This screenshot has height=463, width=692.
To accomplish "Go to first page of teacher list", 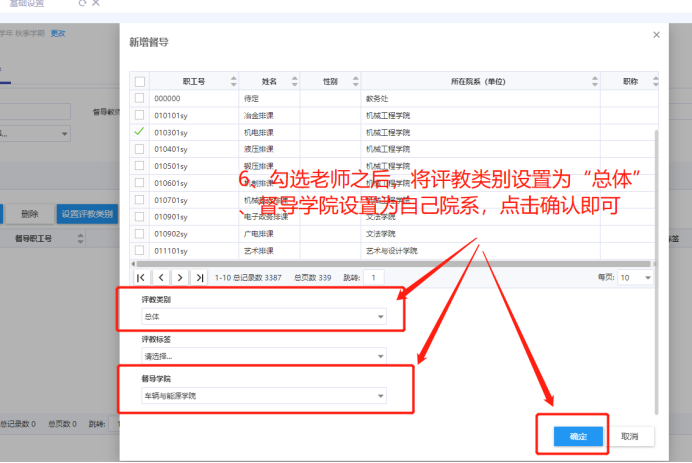I will point(140,277).
